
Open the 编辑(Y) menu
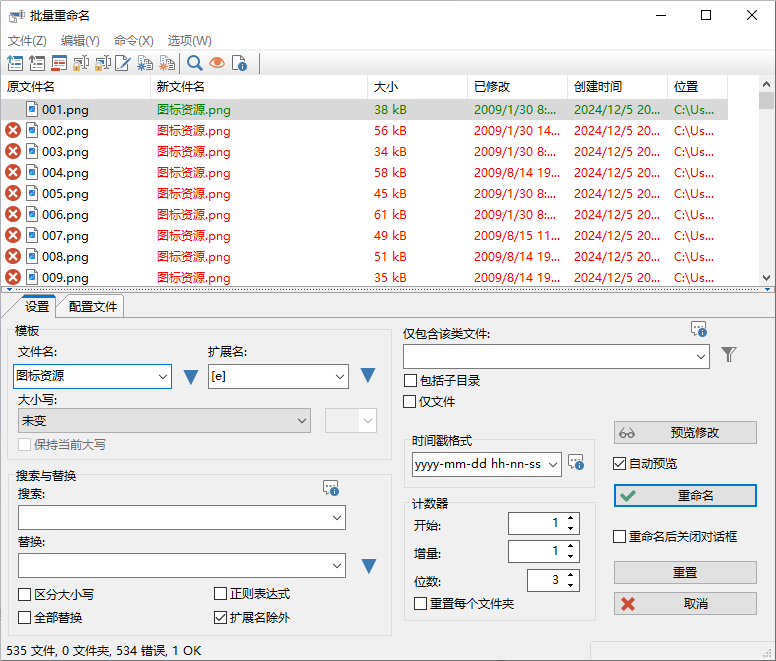point(80,41)
